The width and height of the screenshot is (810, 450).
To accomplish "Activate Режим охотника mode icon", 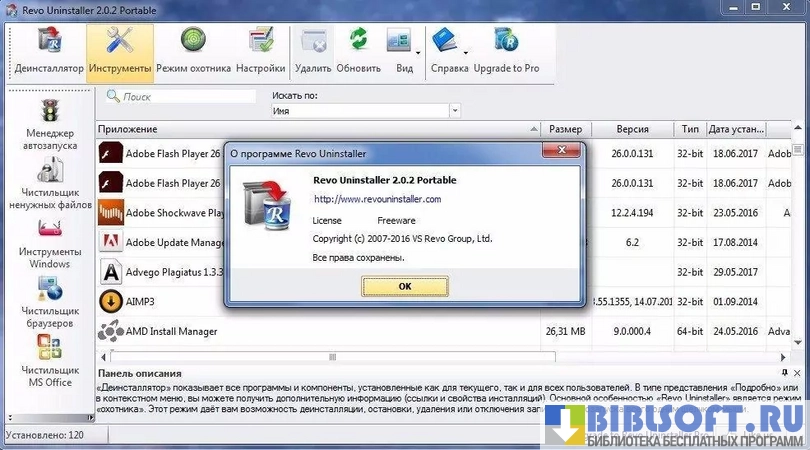I will (x=193, y=43).
